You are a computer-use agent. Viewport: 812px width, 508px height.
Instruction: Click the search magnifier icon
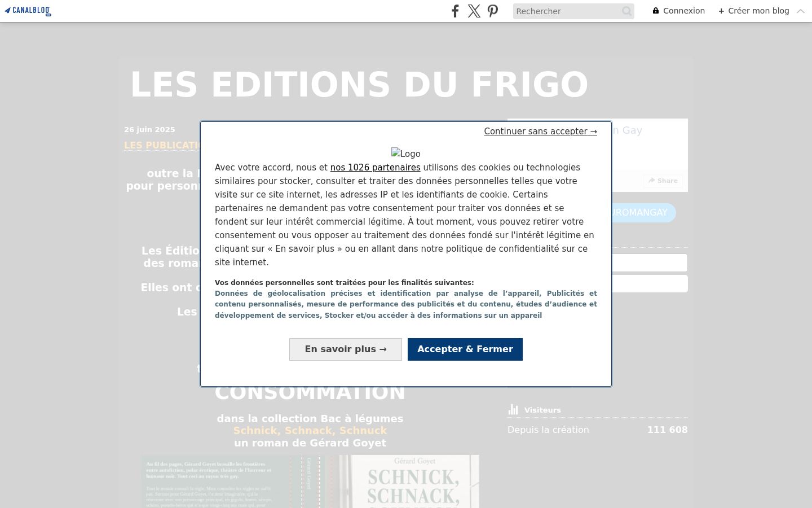click(626, 11)
